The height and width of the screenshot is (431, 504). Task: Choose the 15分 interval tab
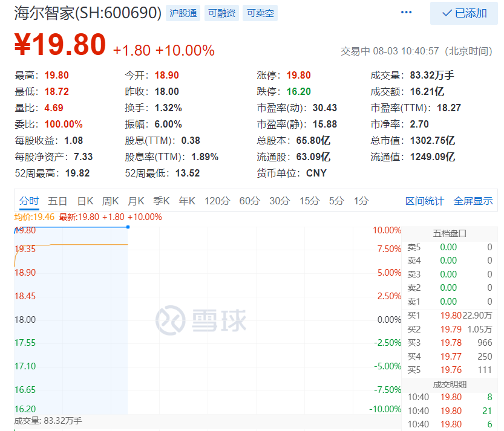[309, 201]
